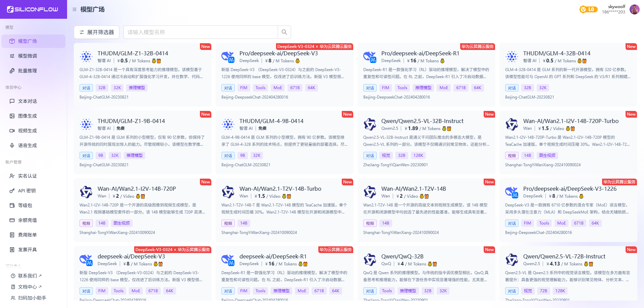Collapse sidebar using the hamburger icon

[74, 9]
